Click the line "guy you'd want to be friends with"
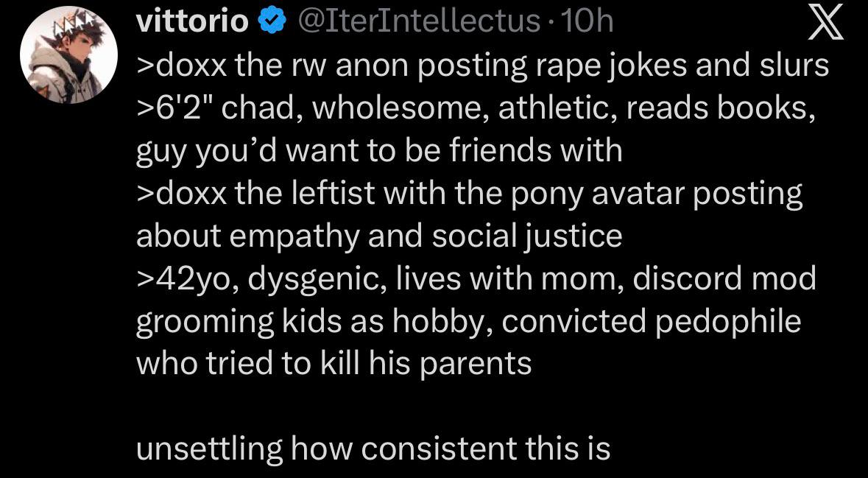The image size is (868, 478). (379, 151)
